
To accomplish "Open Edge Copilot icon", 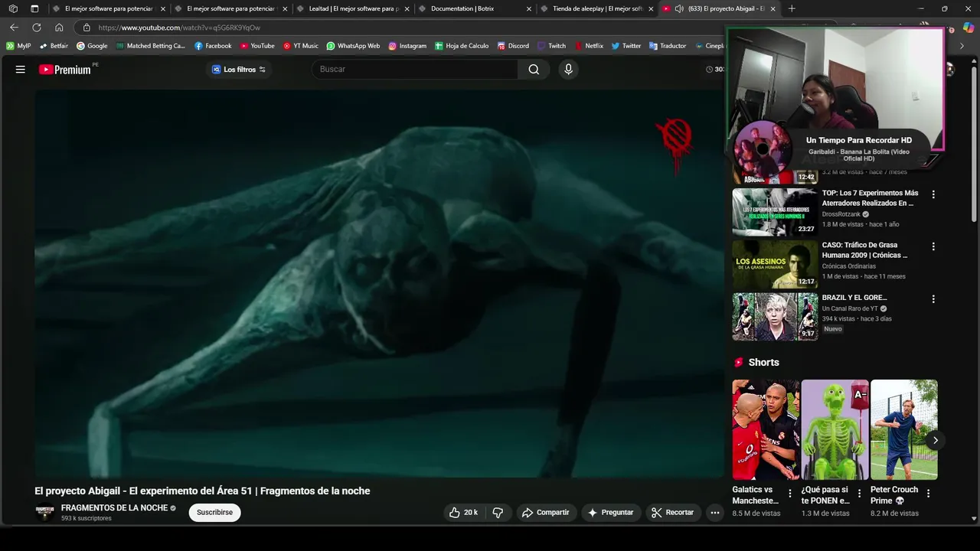I will (x=969, y=28).
